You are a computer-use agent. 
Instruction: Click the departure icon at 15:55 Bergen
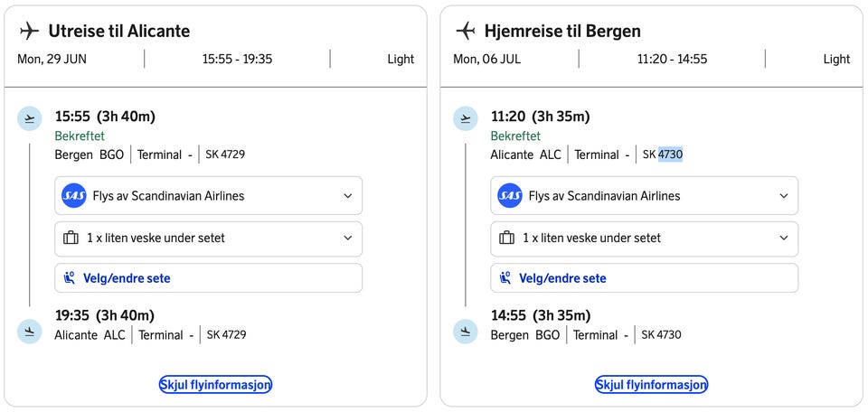30,118
